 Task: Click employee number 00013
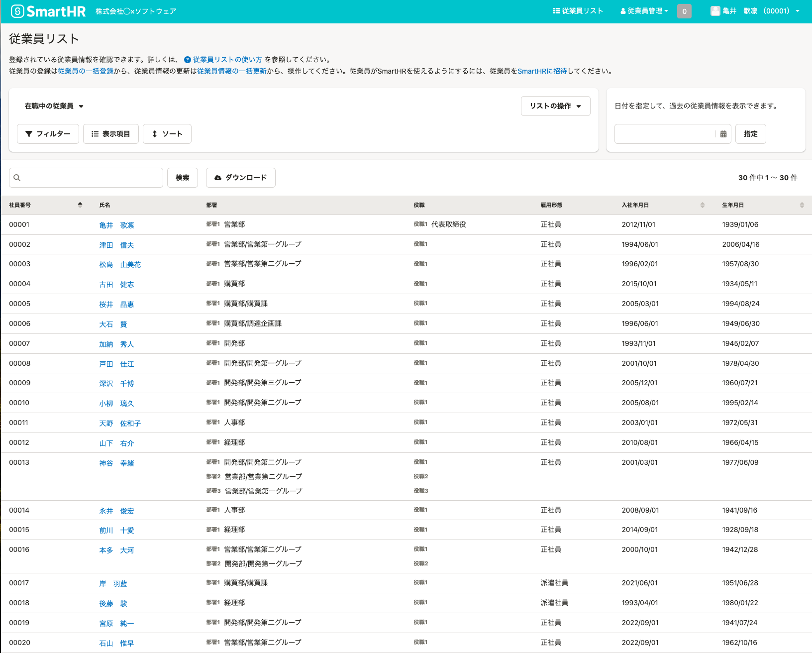19,462
